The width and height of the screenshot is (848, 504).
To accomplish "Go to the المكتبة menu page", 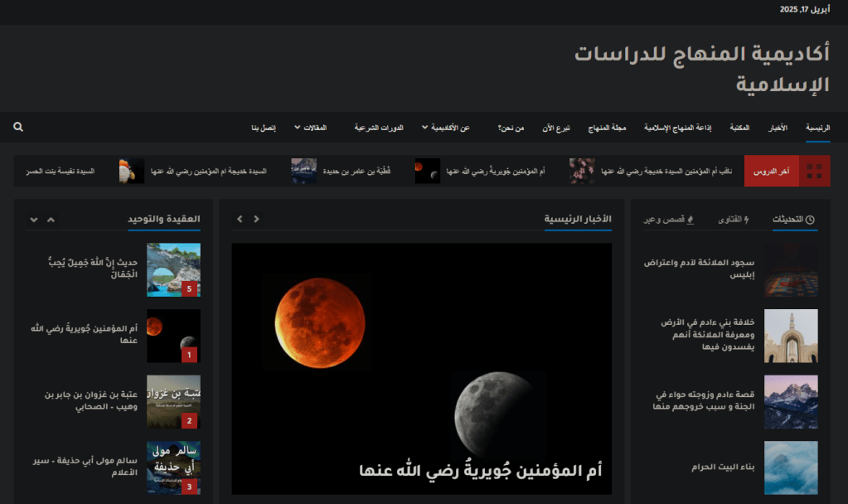I will click(739, 128).
